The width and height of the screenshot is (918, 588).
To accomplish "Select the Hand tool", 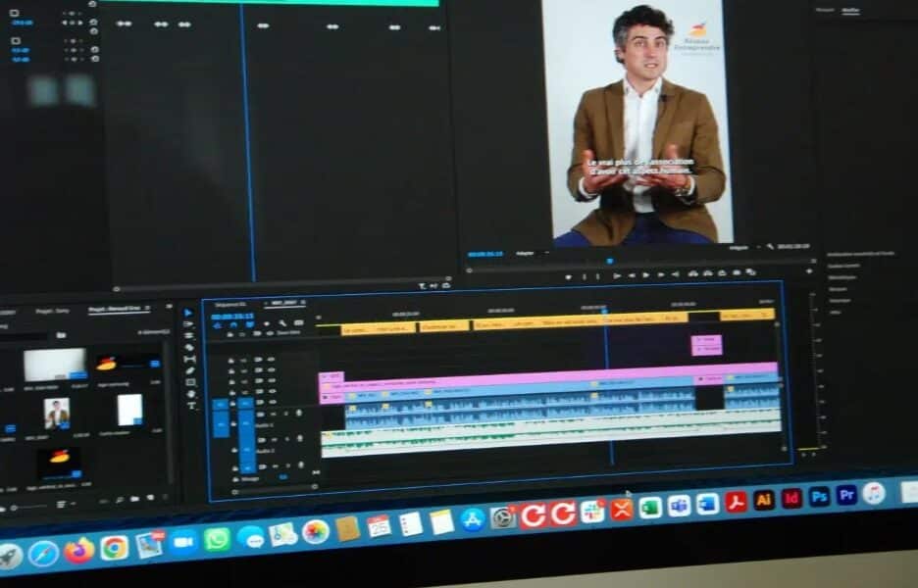I will click(191, 394).
